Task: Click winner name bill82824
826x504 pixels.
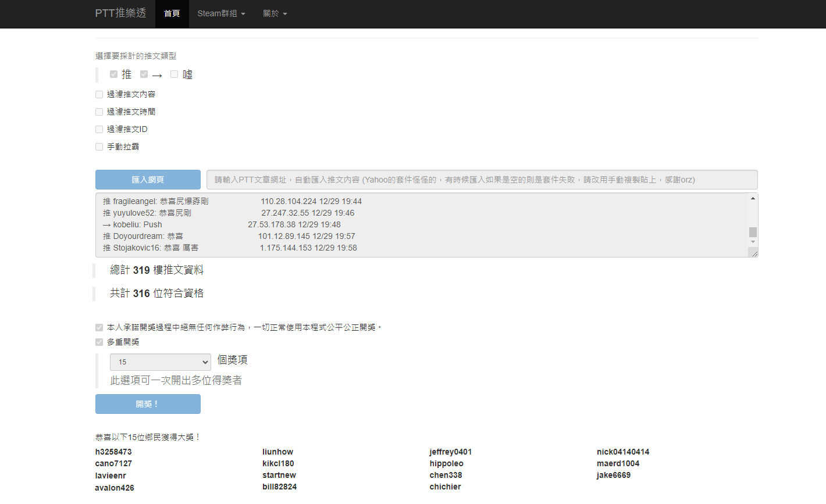Action: pyautogui.click(x=279, y=487)
